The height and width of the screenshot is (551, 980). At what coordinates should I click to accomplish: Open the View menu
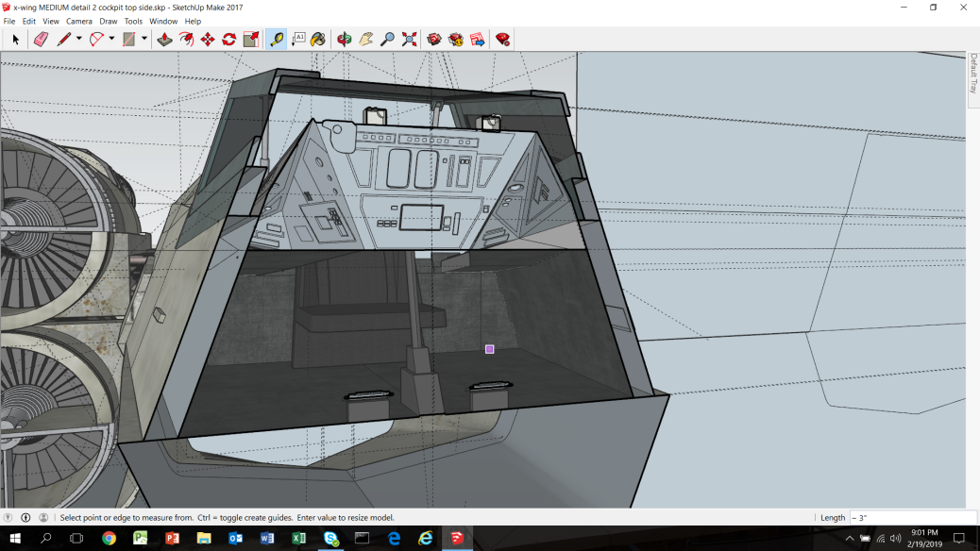point(51,22)
